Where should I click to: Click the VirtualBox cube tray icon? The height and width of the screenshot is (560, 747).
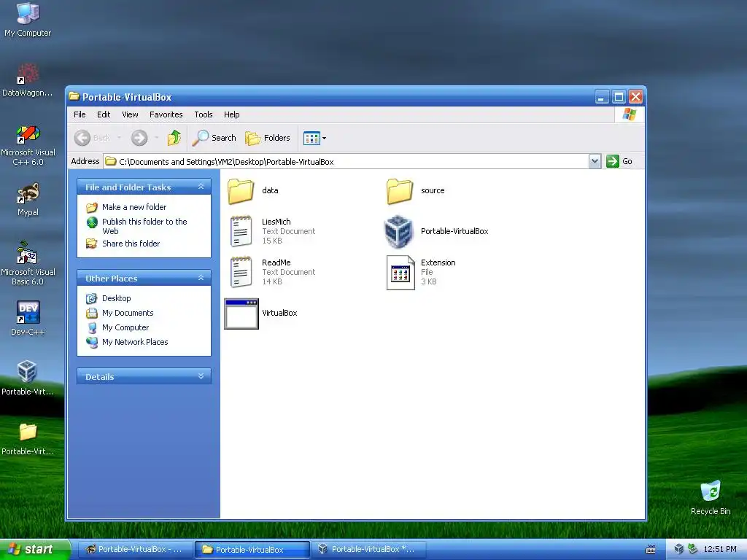(679, 549)
